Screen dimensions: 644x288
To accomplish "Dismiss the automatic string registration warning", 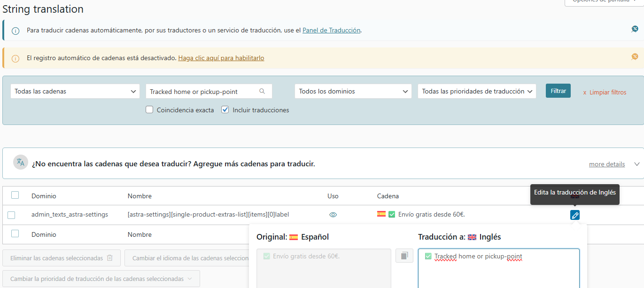I will click(x=635, y=57).
